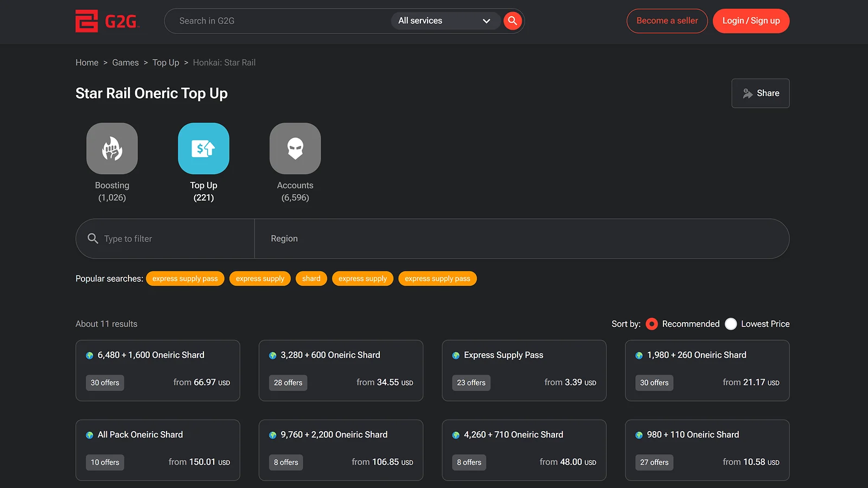Click the 27 offers badge
Screen dimensions: 868x488
point(654,463)
